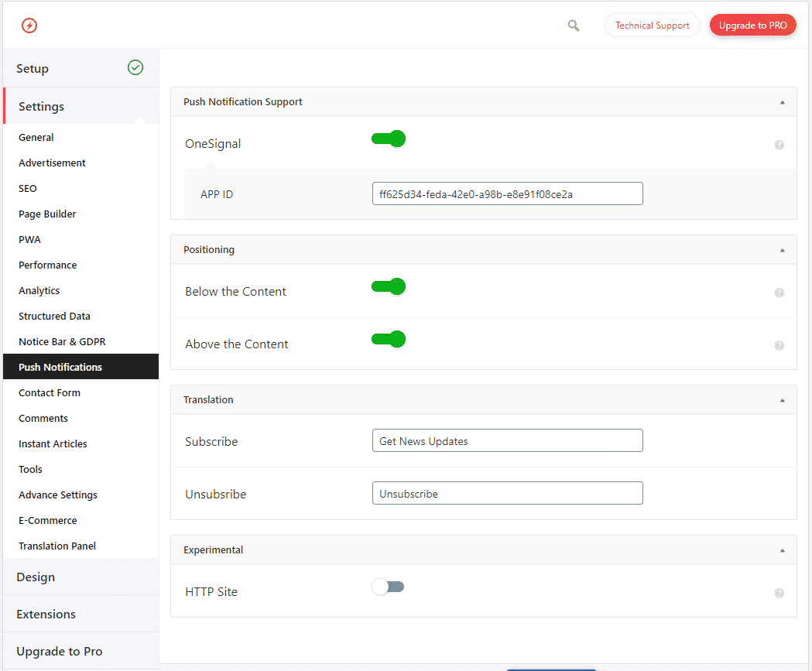
Task: Click the OneSignal label
Action: 213,144
